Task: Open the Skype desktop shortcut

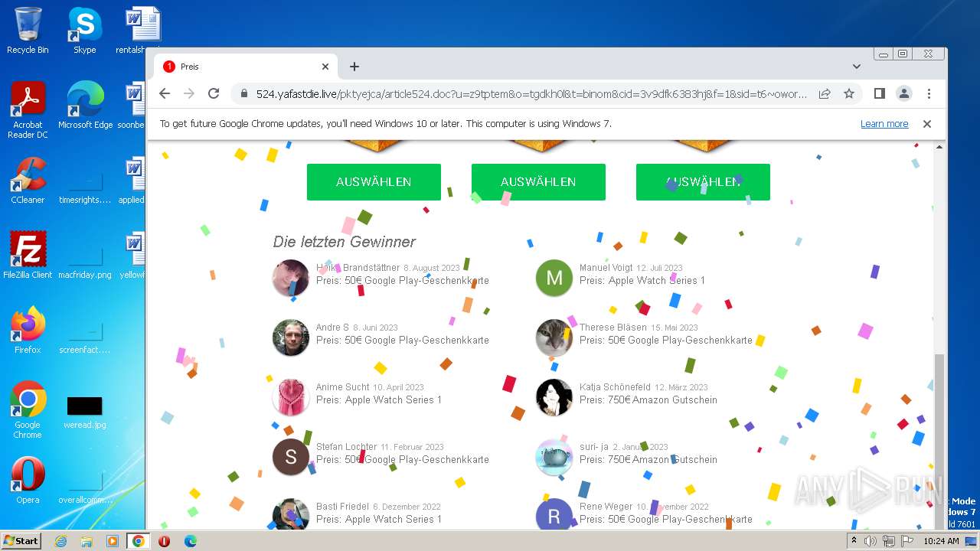Action: [84, 31]
